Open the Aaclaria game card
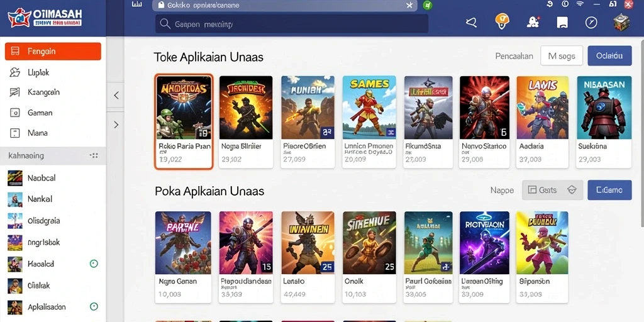644x322 pixels. 543,122
